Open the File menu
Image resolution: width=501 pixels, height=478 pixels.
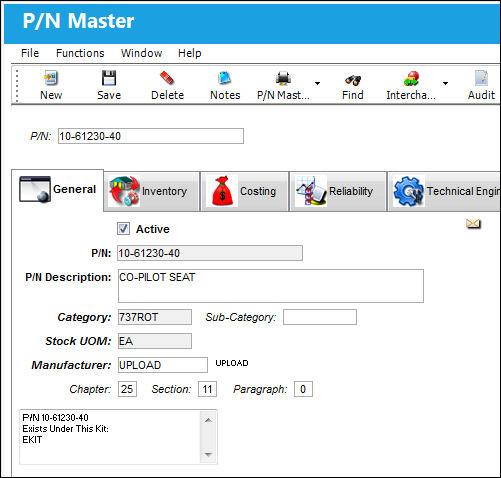click(30, 53)
